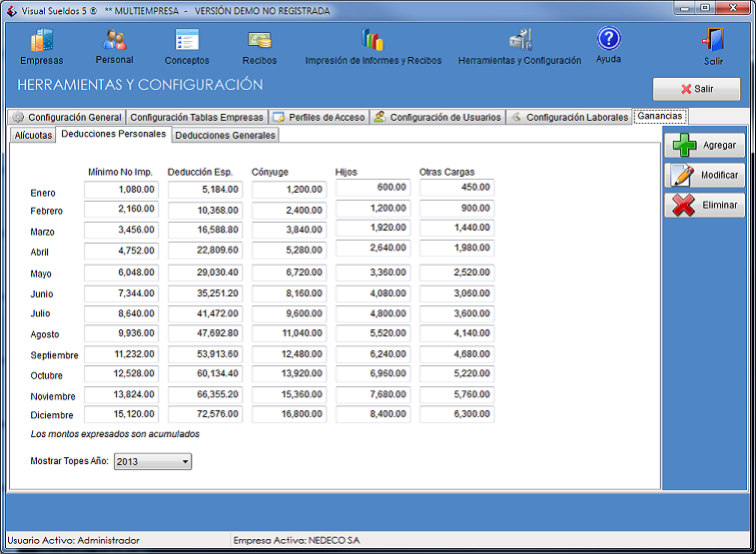The width and height of the screenshot is (756, 554).
Task: Click Junio Mínimo No Imp. field 7,344.00
Action: (x=121, y=292)
